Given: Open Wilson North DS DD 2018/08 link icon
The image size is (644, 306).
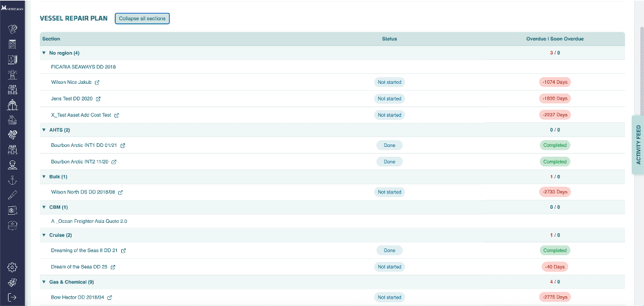Looking at the screenshot, I should [121, 192].
